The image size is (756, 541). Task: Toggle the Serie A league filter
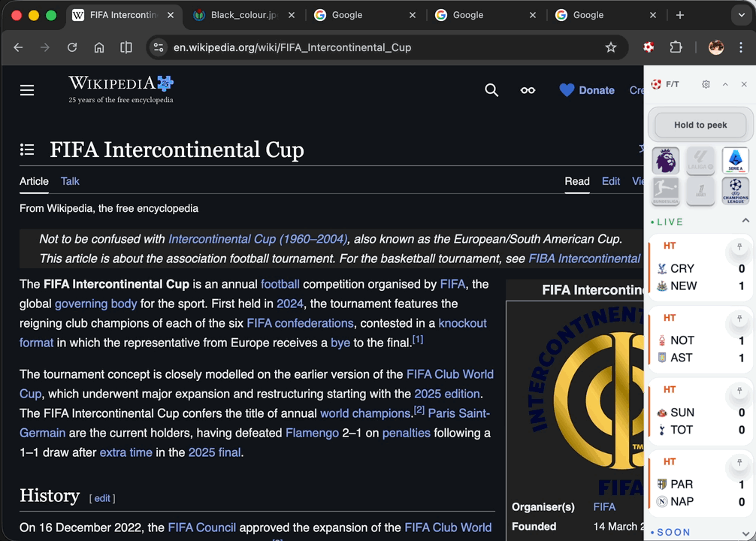point(735,161)
